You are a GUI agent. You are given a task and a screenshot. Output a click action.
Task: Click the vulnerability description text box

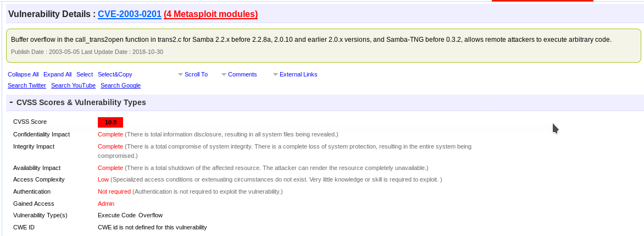(x=324, y=46)
